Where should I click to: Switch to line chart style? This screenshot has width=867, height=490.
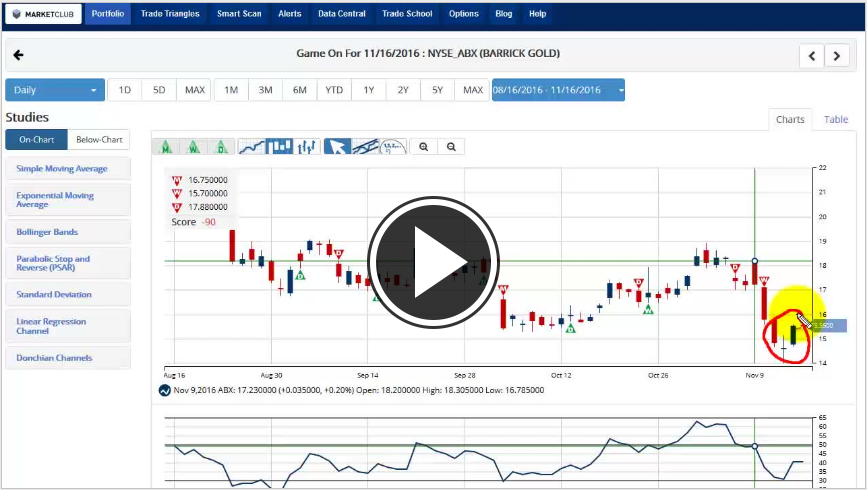pyautogui.click(x=252, y=146)
